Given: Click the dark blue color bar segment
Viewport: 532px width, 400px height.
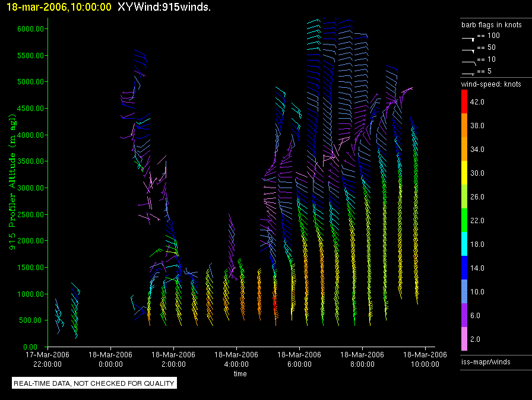Looking at the screenshot, I should (465, 267).
